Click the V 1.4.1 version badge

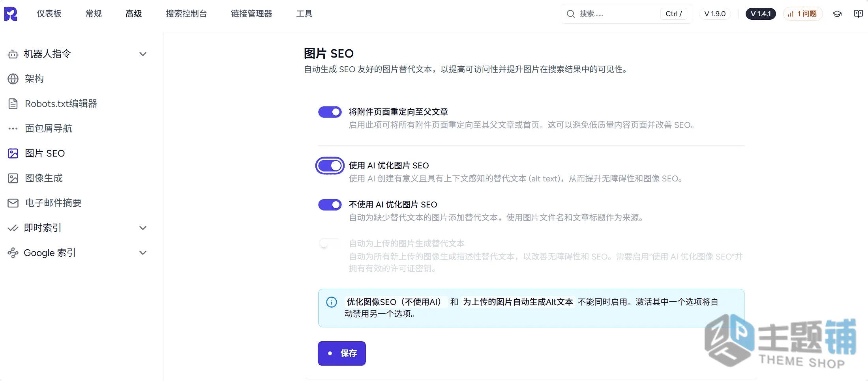click(761, 14)
